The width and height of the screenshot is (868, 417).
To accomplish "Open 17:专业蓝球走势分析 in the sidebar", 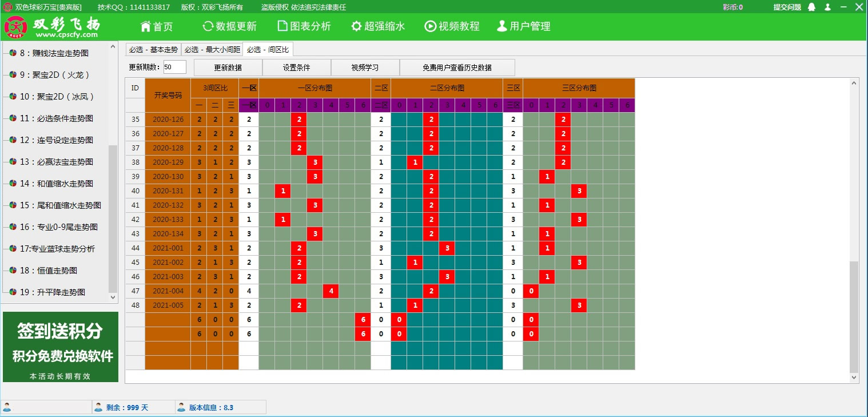I will [x=57, y=249].
